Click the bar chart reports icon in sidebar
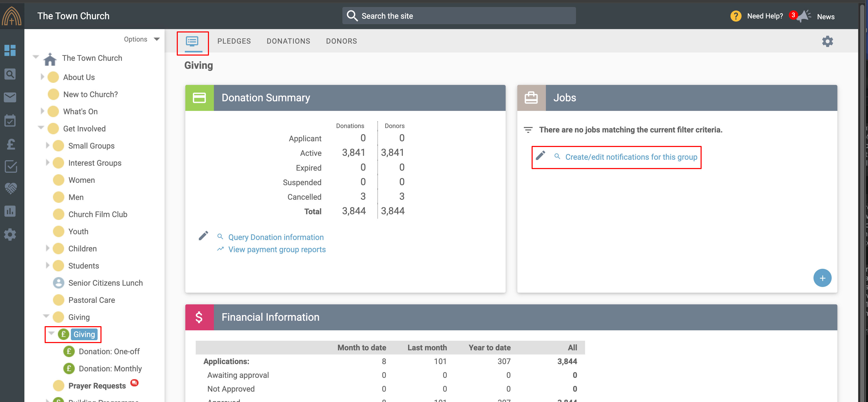 coord(10,211)
